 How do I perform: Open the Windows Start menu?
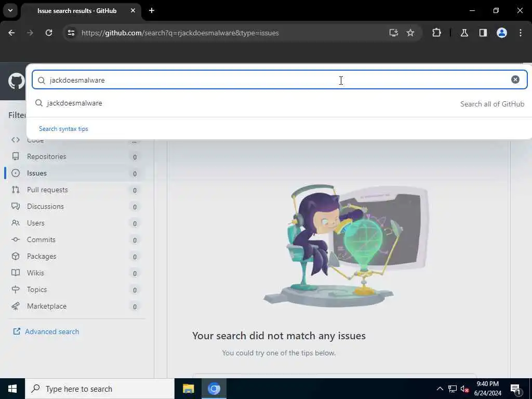[12, 389]
